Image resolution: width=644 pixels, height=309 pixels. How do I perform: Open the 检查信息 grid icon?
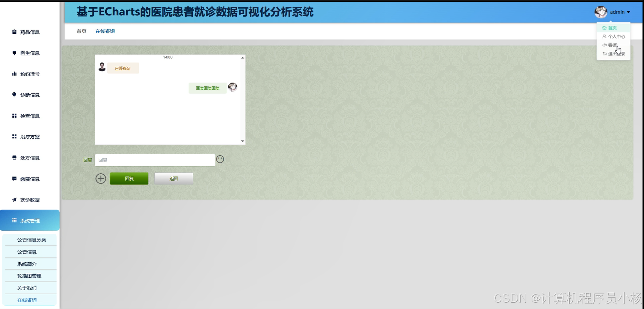pyautogui.click(x=14, y=116)
